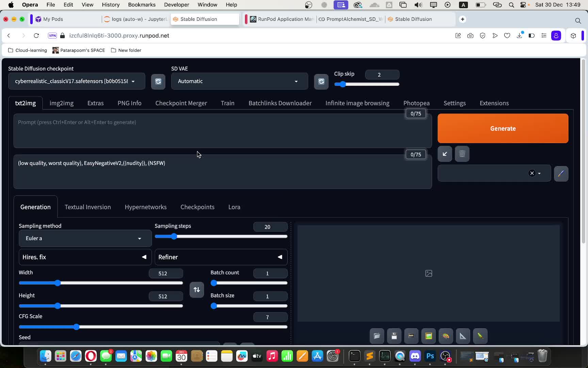588x368 pixels.
Task: Click the paintbrush edit styles icon
Action: click(561, 173)
